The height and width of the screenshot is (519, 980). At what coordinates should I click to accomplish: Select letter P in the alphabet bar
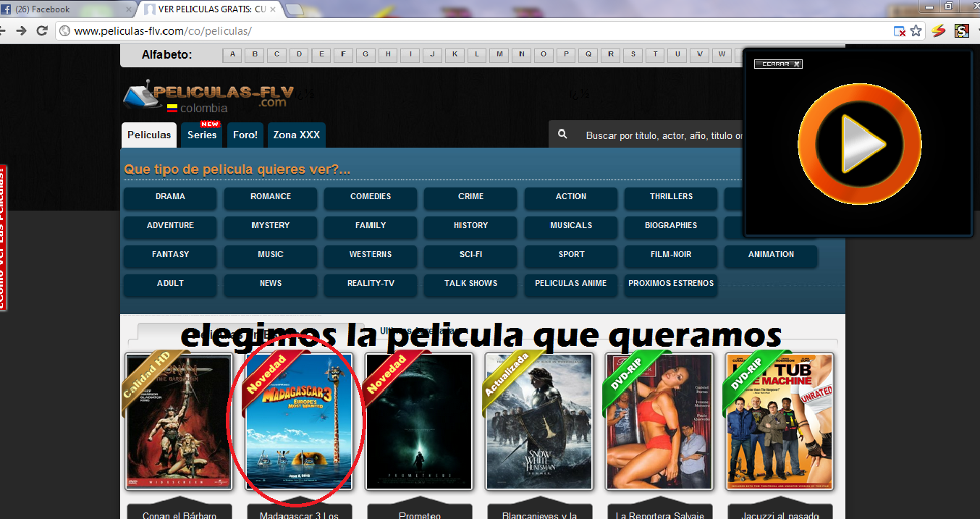[566, 54]
